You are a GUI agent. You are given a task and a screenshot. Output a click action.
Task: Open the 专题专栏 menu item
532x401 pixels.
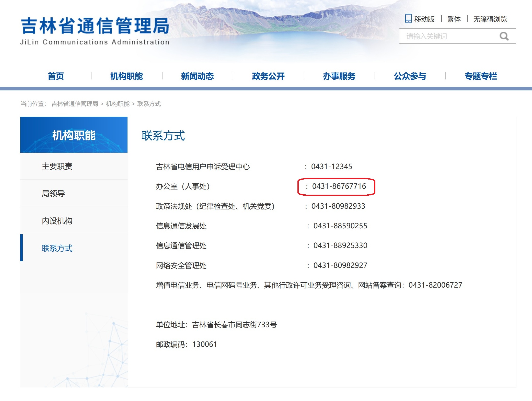[481, 76]
